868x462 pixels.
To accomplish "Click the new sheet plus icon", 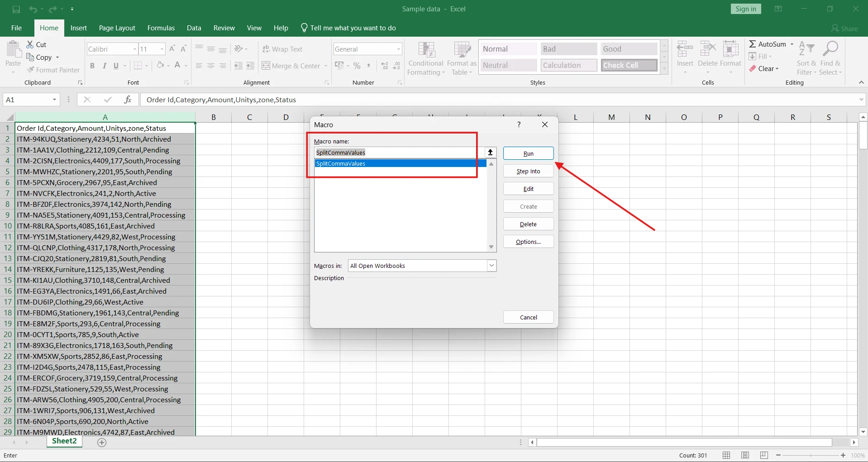I will click(102, 443).
